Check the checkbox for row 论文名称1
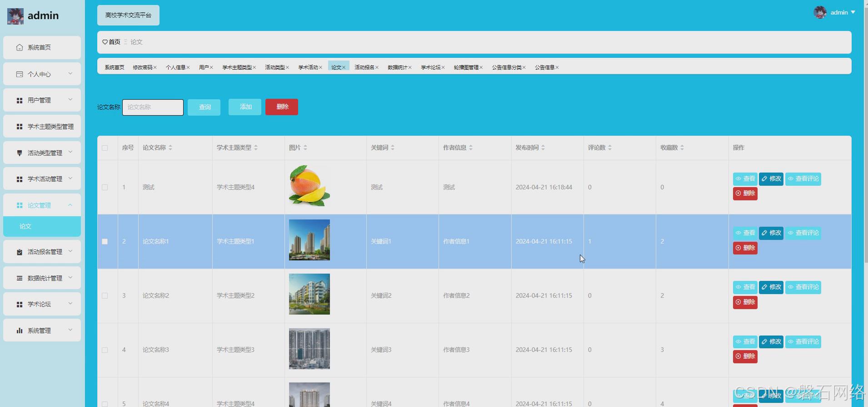 click(x=105, y=241)
